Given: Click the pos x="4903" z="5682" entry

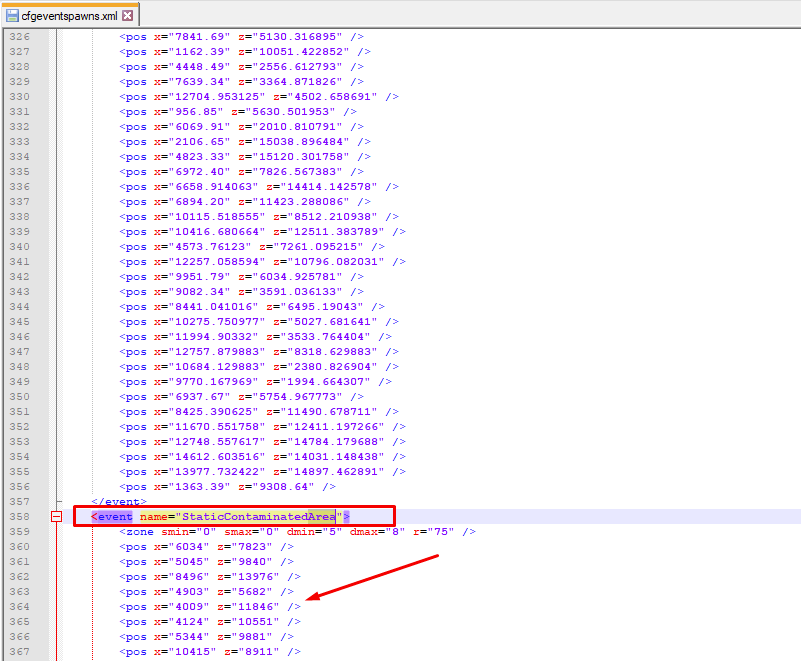Looking at the screenshot, I should [206, 592].
